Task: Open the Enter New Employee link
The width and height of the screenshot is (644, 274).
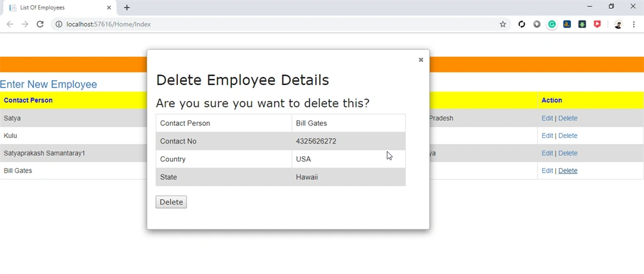Action: click(x=48, y=84)
